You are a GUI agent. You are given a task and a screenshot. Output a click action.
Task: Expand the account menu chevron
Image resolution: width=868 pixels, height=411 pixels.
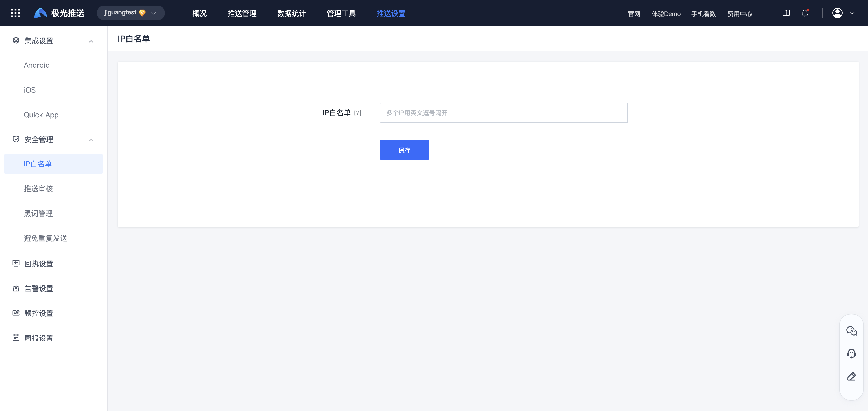click(x=852, y=13)
